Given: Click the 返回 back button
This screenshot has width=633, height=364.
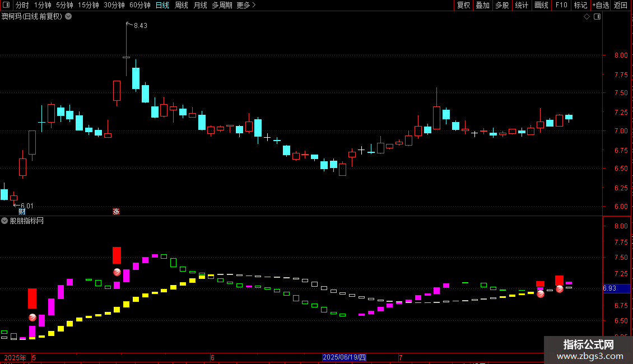Looking at the screenshot, I should (620, 5).
